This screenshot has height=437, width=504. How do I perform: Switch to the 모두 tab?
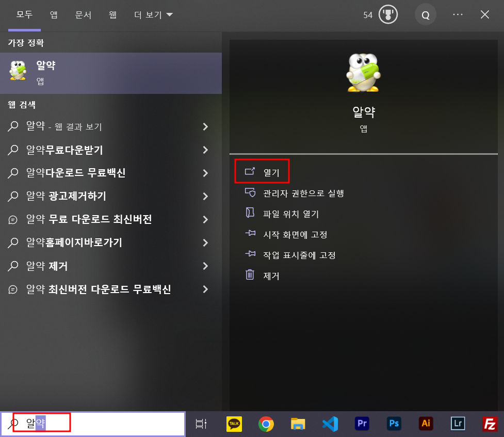(x=24, y=15)
